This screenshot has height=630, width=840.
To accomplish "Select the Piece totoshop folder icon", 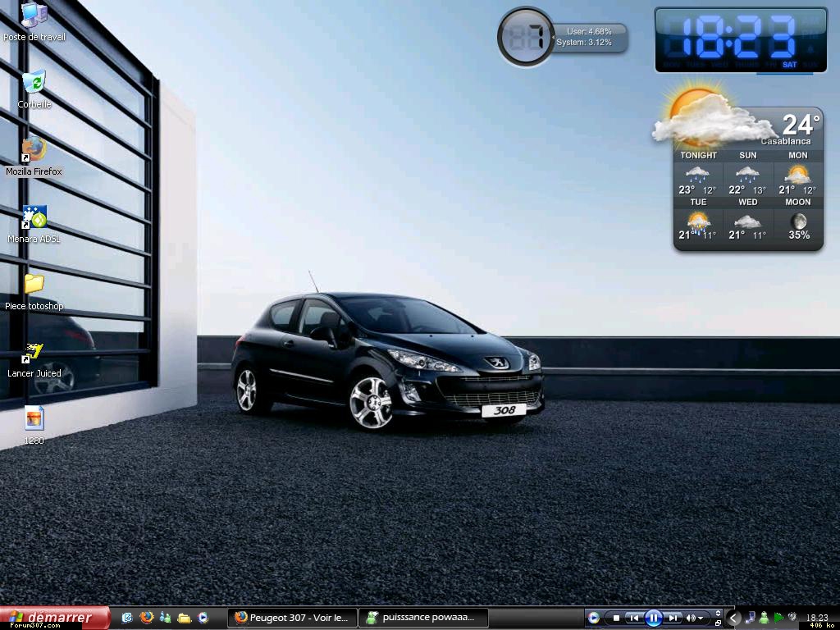I will pos(34,284).
